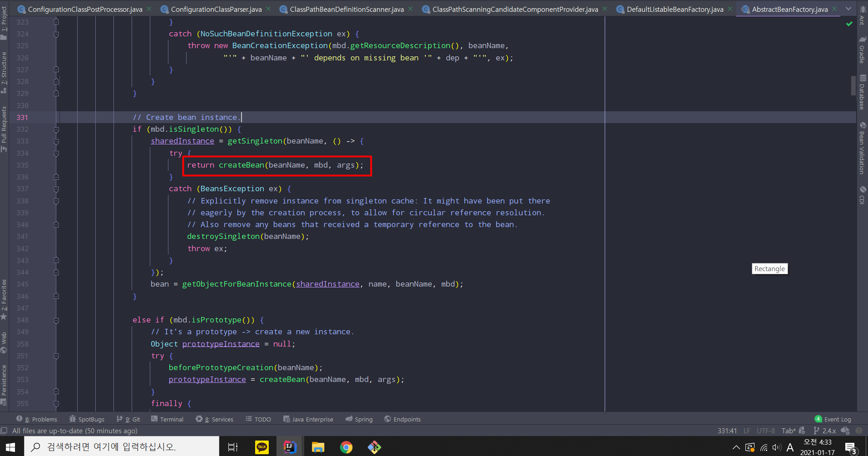Click the editor vertical scrollbar thumb
This screenshot has width=868, height=456.
tap(853, 85)
